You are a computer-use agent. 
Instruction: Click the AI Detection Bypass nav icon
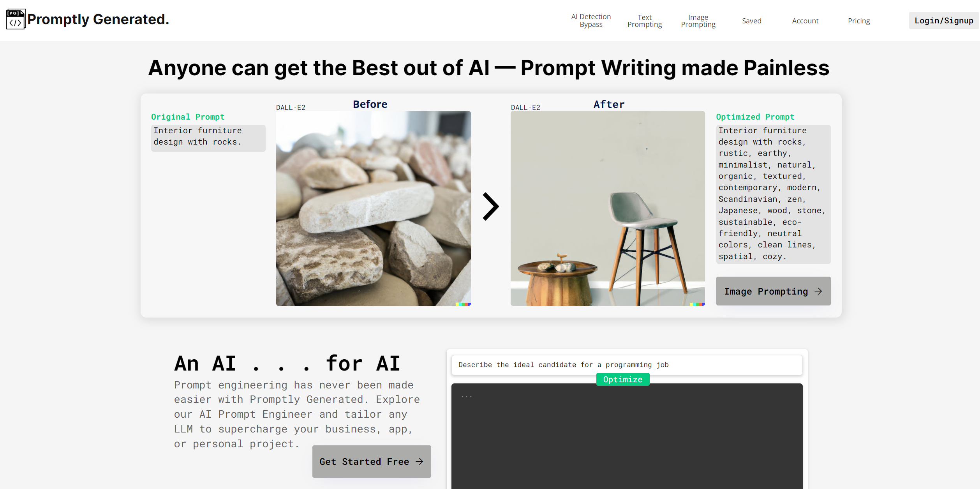pyautogui.click(x=589, y=21)
